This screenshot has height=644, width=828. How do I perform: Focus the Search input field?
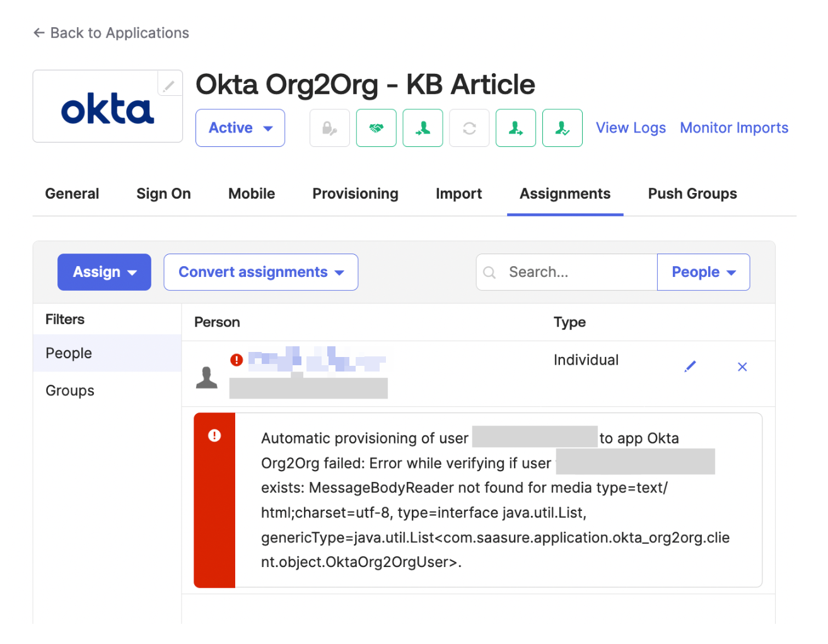tap(567, 272)
